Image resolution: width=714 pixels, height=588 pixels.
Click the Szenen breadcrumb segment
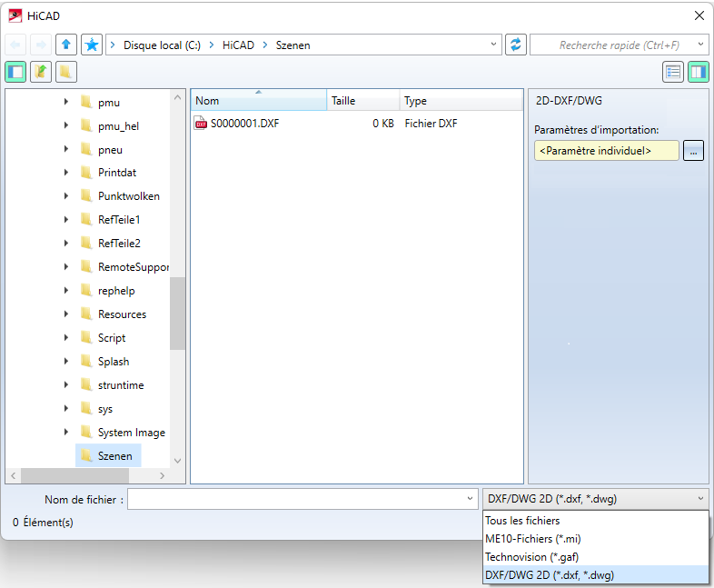(x=293, y=45)
